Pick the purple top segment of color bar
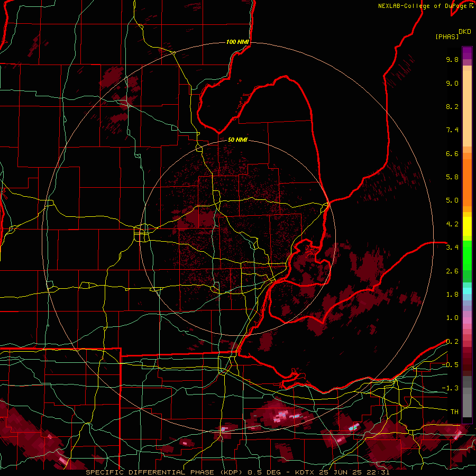 point(467,53)
